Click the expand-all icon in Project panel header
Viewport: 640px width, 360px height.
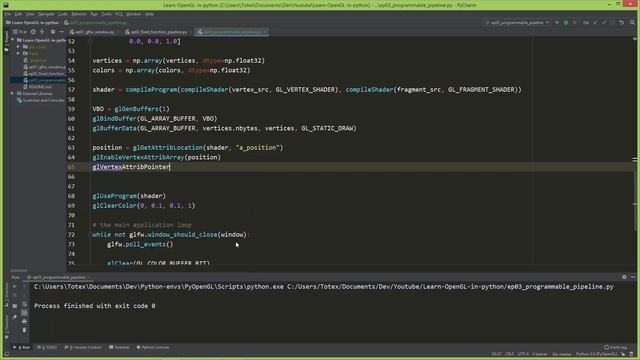pyautogui.click(x=42, y=32)
